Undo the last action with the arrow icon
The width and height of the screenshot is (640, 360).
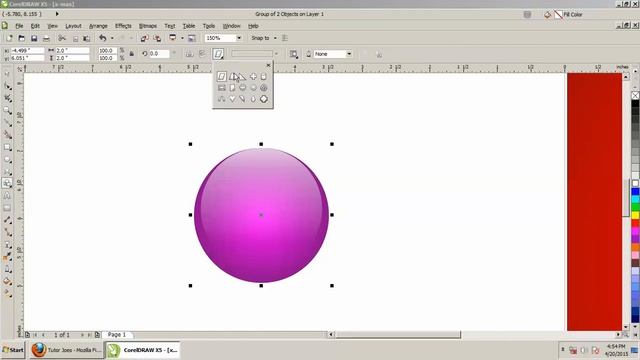point(103,38)
